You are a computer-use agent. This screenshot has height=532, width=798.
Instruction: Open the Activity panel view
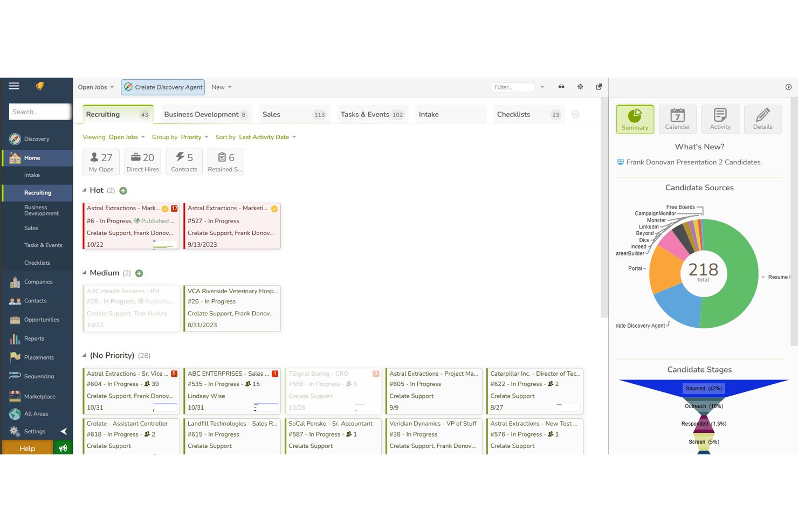(720, 119)
